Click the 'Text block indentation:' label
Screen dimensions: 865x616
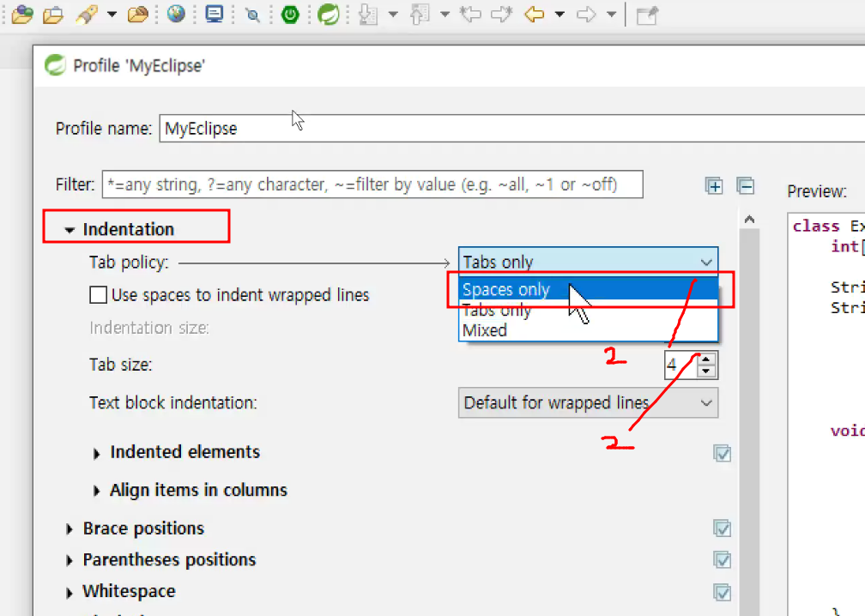pyautogui.click(x=173, y=402)
